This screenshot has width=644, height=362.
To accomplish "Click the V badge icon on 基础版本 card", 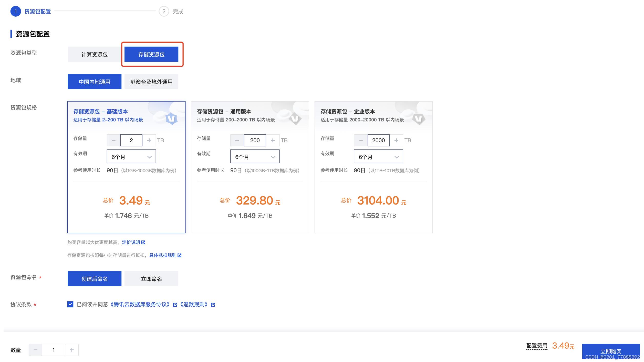I will click(x=172, y=119).
